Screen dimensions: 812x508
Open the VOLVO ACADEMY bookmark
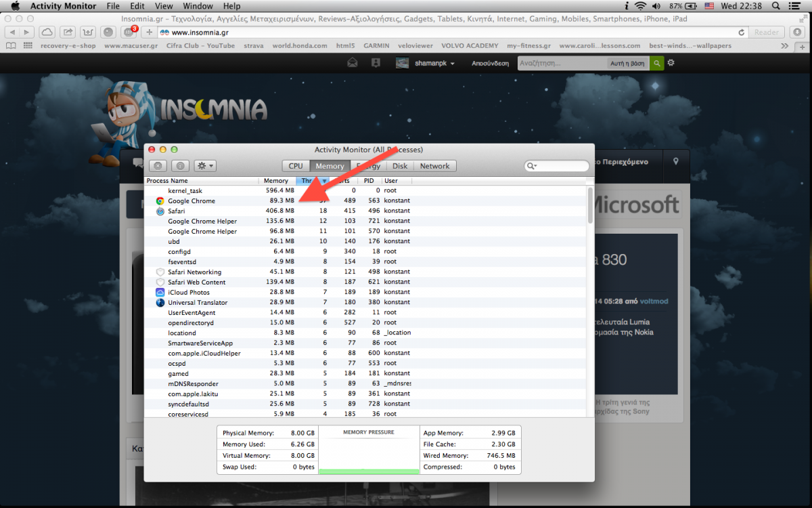(x=470, y=46)
